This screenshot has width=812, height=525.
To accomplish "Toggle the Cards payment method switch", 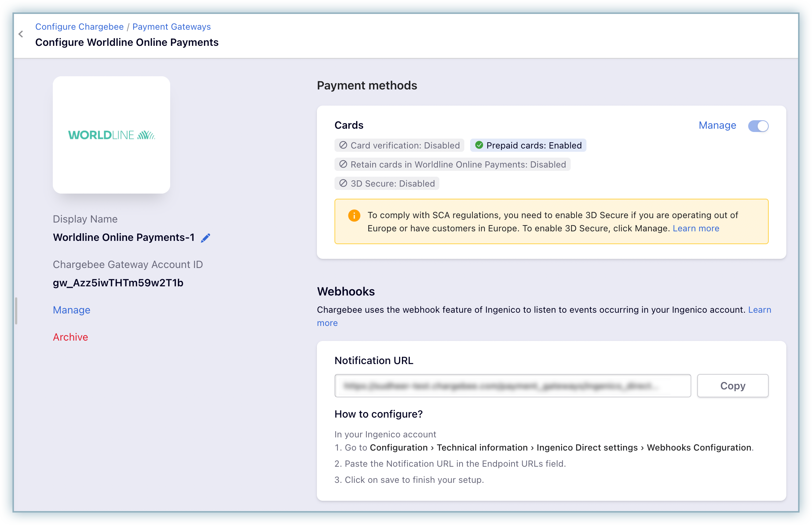I will (758, 126).
